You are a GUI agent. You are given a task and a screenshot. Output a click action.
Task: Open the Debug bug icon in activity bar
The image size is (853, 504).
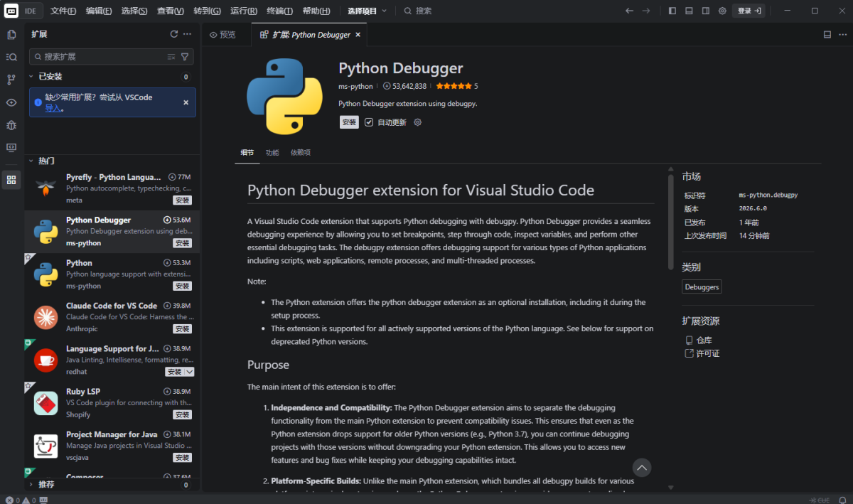(x=11, y=125)
